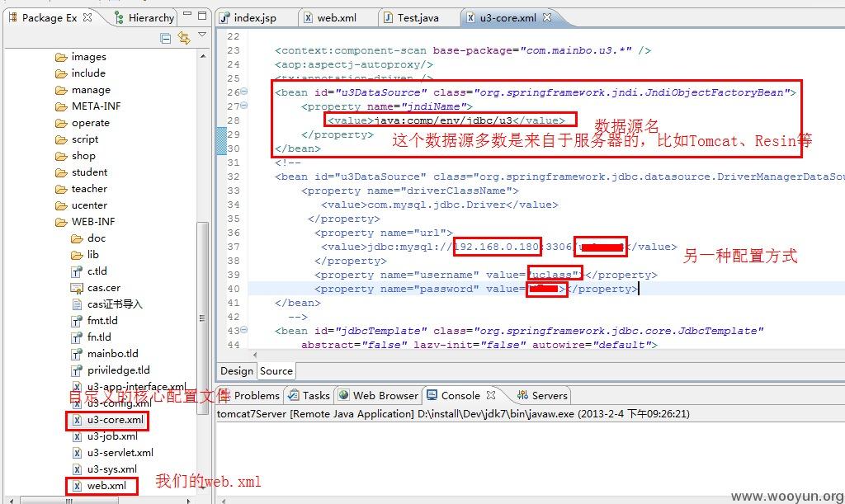Click the Package Explorer scroll-up arrow
Image resolution: width=845 pixels, height=504 pixels.
pyautogui.click(x=203, y=56)
